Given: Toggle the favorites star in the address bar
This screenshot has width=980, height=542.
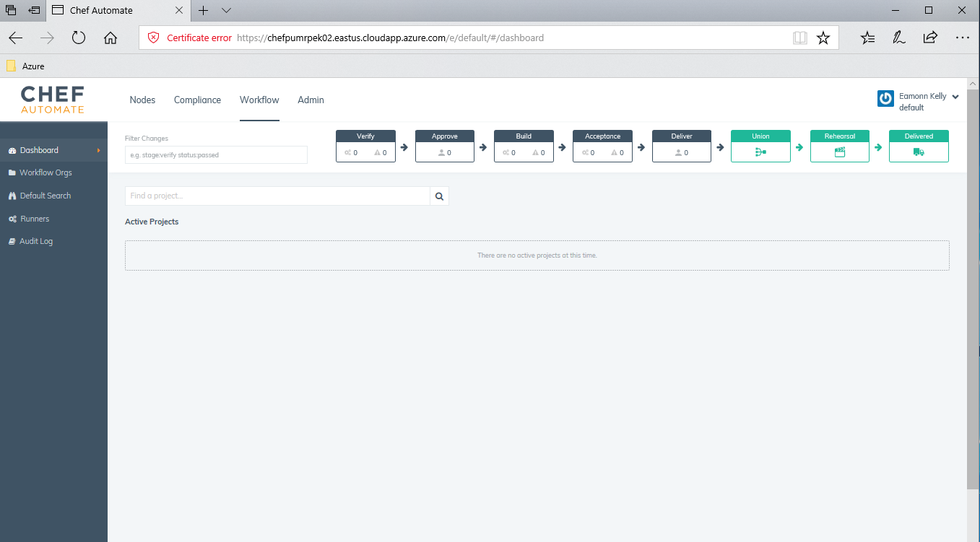Looking at the screenshot, I should click(823, 38).
